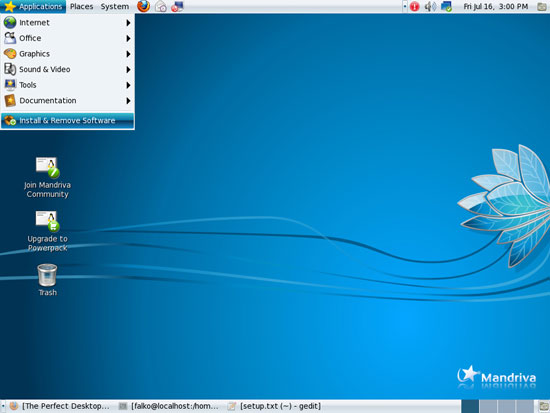Open the Places menu

point(81,6)
